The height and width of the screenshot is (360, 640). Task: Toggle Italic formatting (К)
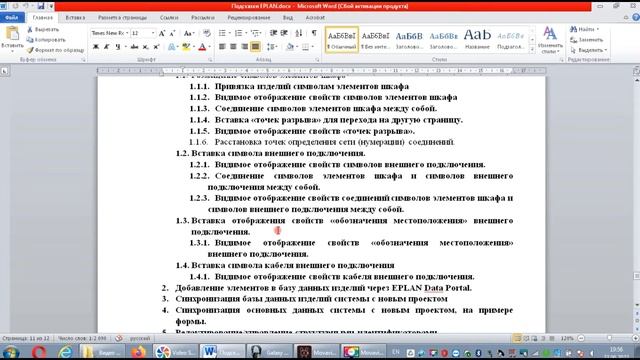pyautogui.click(x=107, y=47)
